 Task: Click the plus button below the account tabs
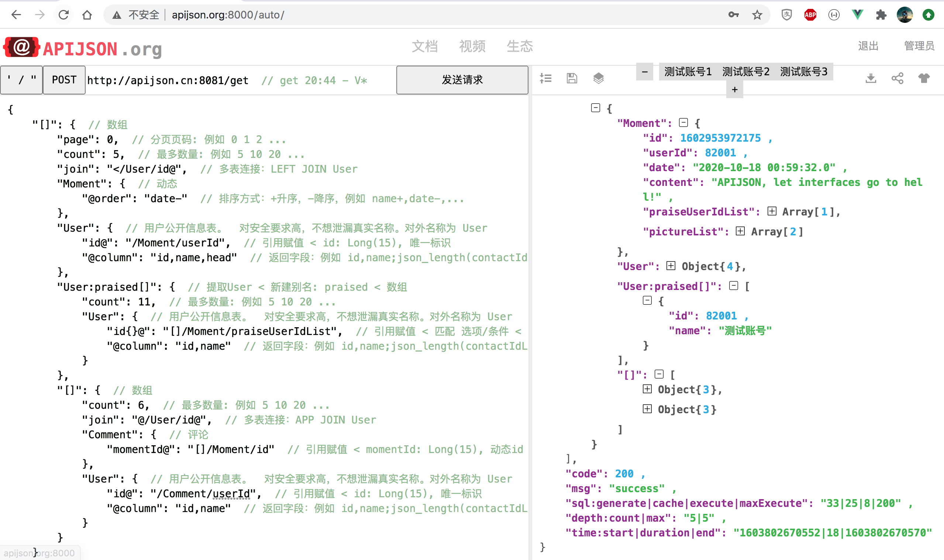pyautogui.click(x=734, y=89)
